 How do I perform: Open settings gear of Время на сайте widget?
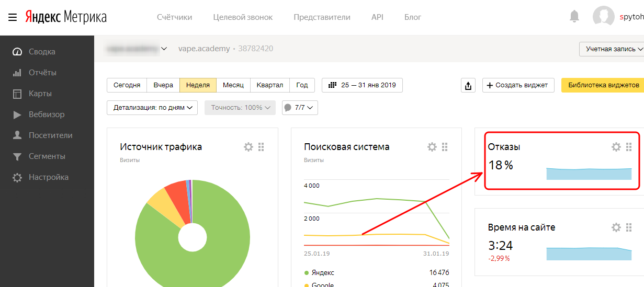(x=616, y=227)
